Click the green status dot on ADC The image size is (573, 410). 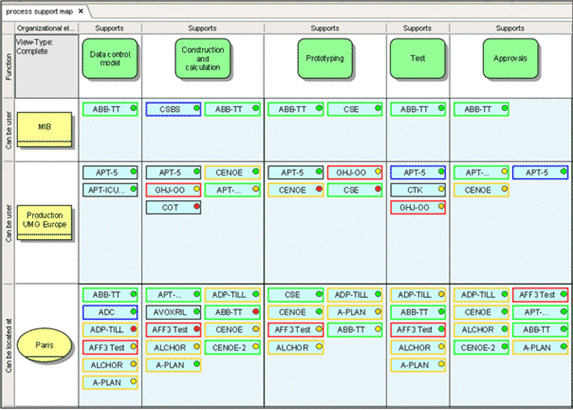[133, 311]
